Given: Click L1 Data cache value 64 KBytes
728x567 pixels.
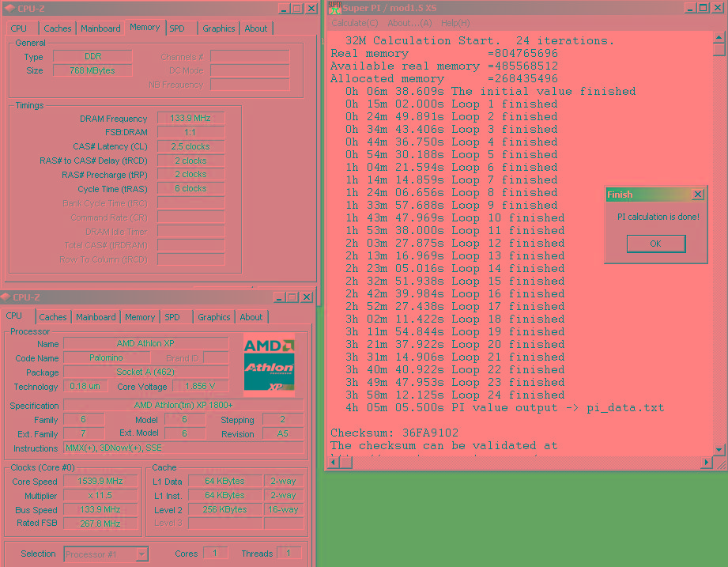Looking at the screenshot, I should tap(224, 481).
